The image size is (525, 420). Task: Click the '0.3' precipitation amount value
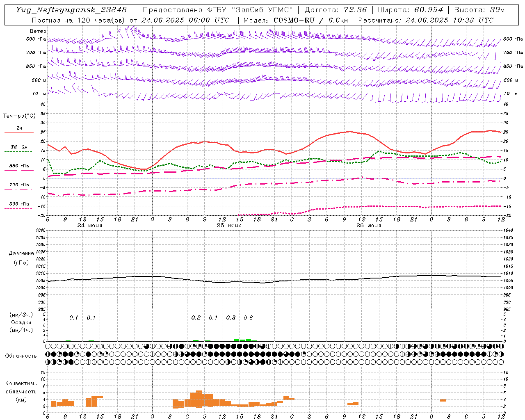[231, 317]
